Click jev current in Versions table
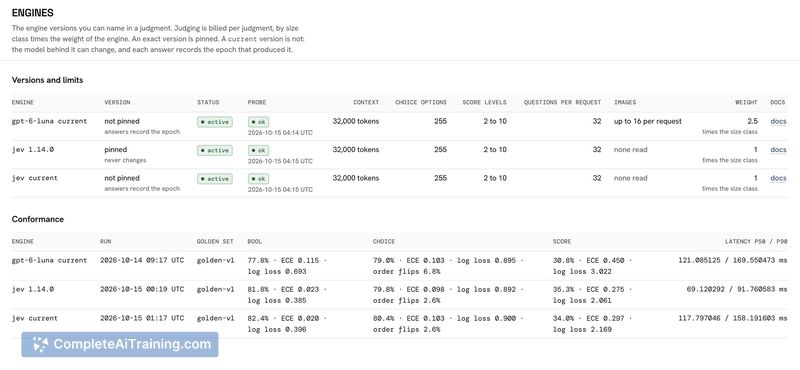 [x=35, y=178]
